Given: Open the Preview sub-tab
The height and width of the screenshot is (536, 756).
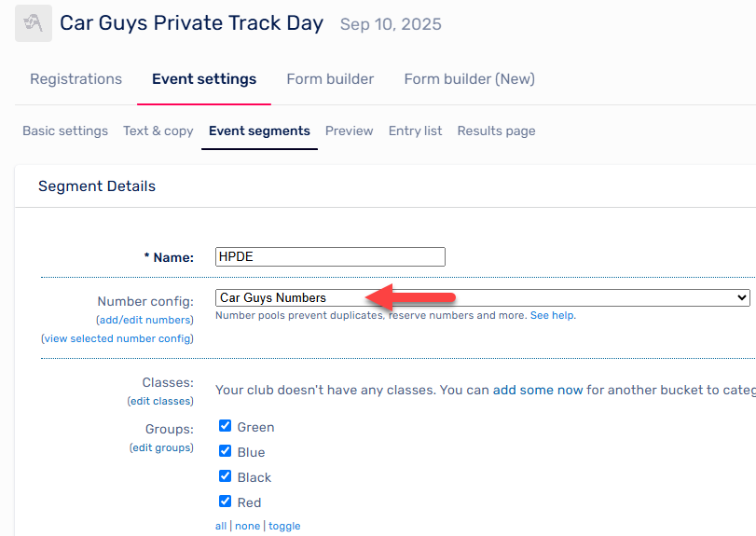Looking at the screenshot, I should (349, 131).
